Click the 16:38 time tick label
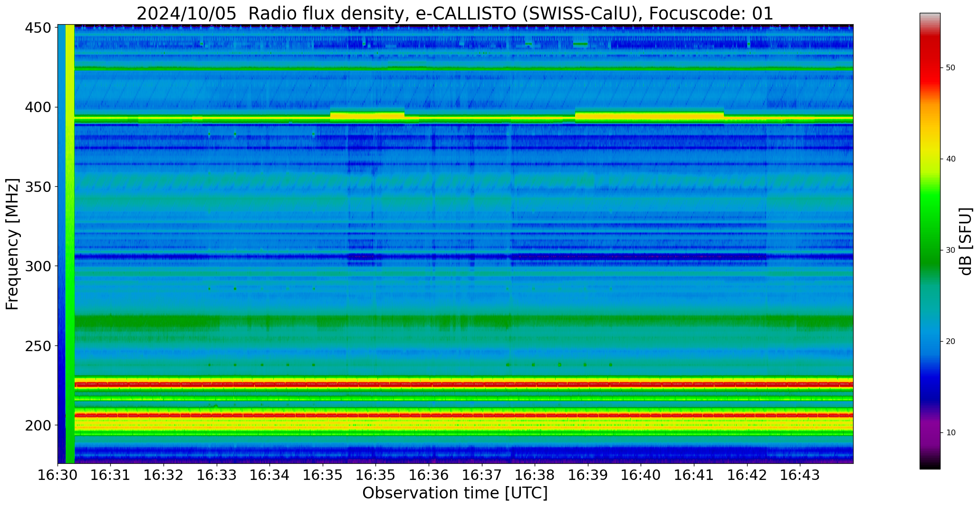The height and width of the screenshot is (507, 980). [535, 475]
